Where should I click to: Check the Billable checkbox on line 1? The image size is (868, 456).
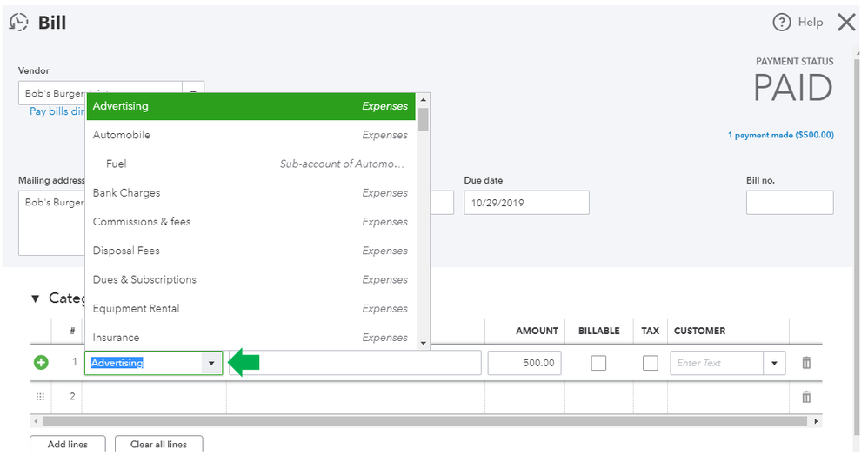coord(598,363)
